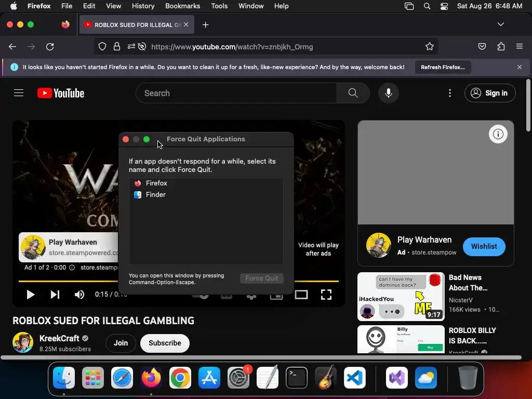The width and height of the screenshot is (532, 399).
Task: Dismiss the Firefox refresh notification bar
Action: [520, 67]
